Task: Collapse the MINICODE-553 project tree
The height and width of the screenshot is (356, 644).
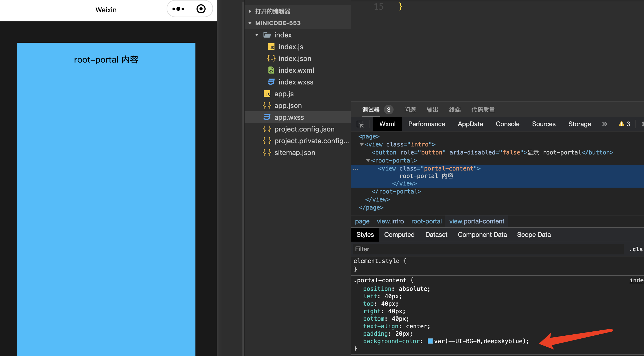Action: 250,23
